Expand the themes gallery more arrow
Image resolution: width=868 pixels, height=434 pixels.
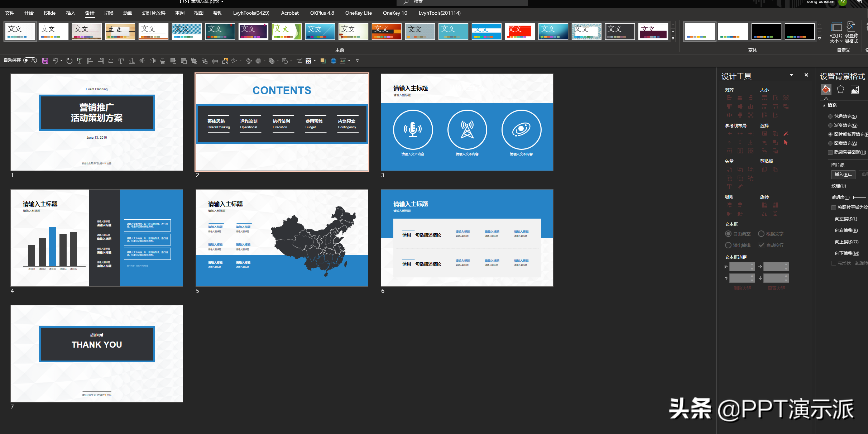click(x=673, y=38)
